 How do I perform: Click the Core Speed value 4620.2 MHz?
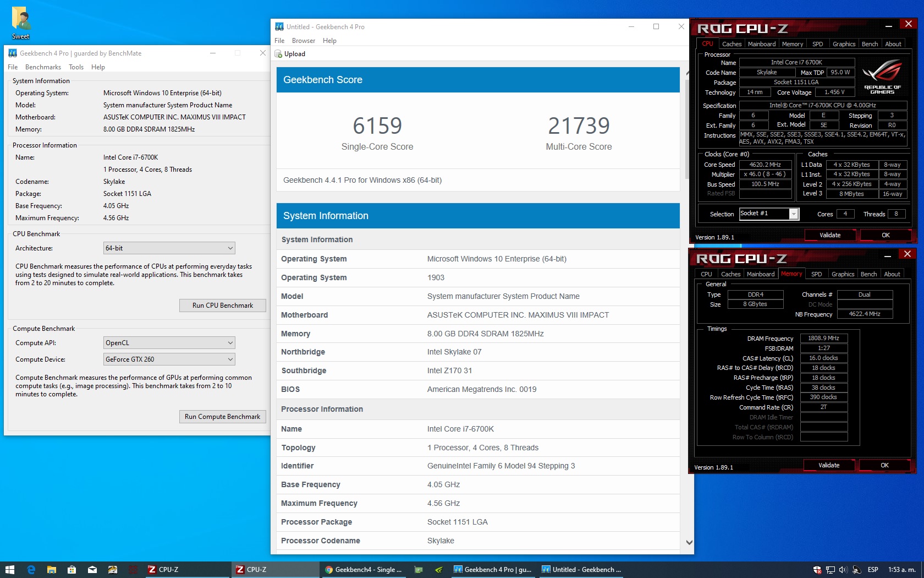click(765, 165)
